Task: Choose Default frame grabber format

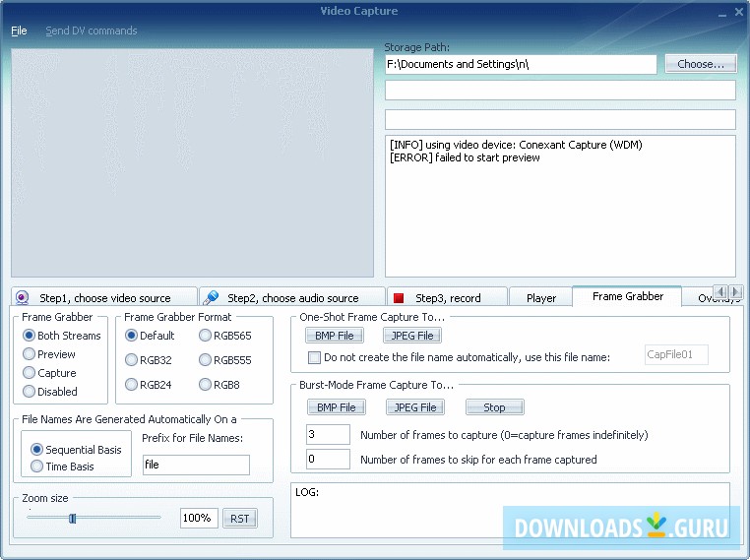Action: coord(150,336)
